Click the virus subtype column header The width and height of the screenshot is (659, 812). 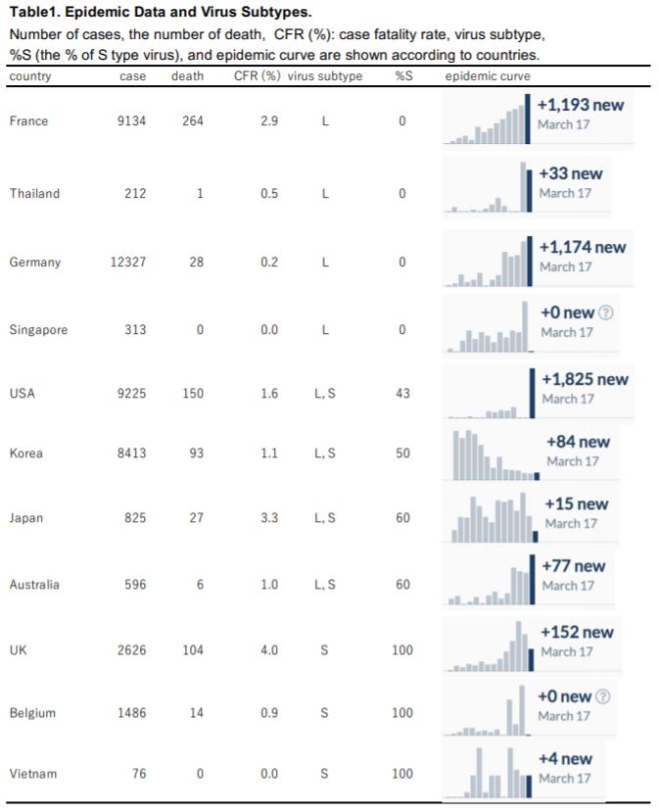[325, 76]
